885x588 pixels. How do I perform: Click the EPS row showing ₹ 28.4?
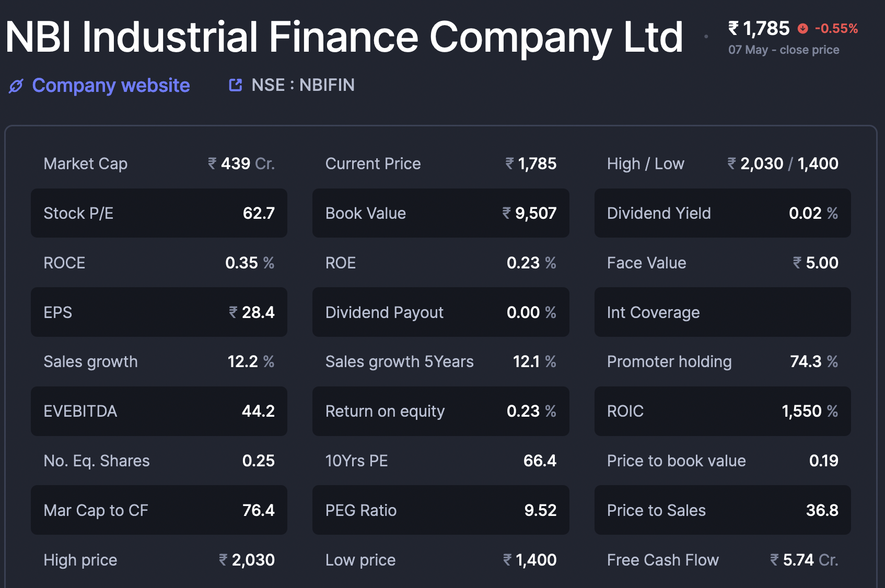pyautogui.click(x=159, y=312)
